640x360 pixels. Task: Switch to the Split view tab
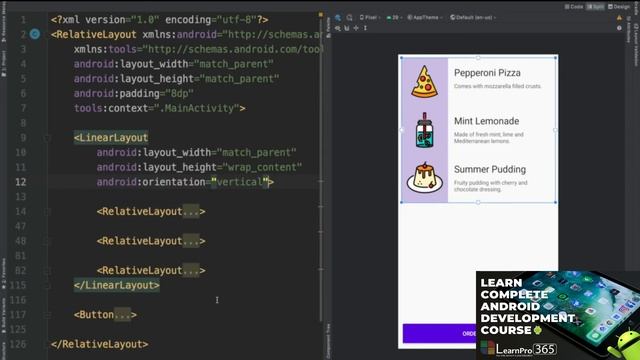click(596, 7)
